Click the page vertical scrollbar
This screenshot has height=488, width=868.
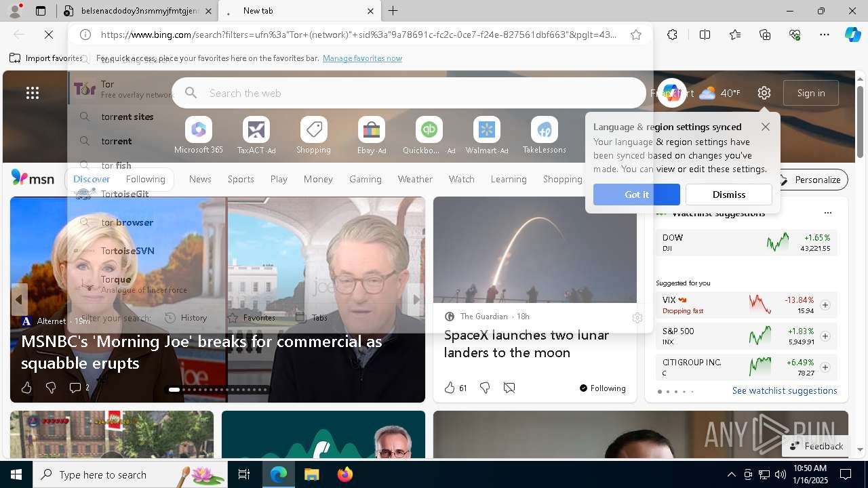coord(861,122)
